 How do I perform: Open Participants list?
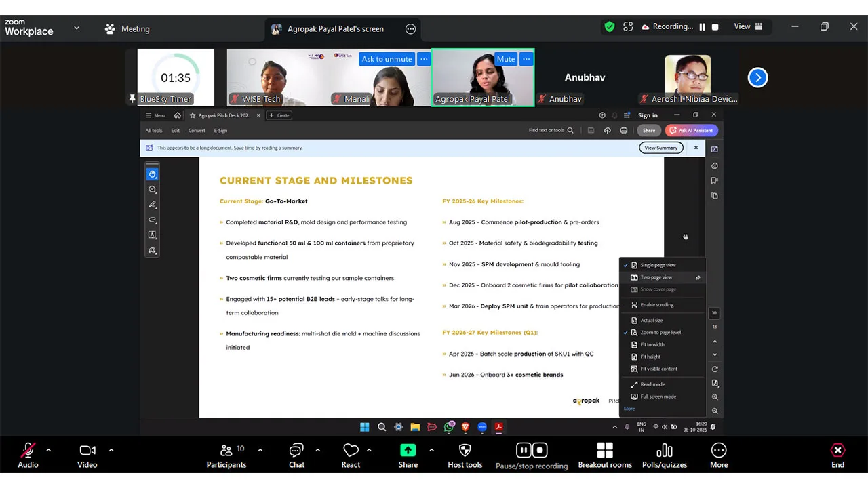pos(226,455)
